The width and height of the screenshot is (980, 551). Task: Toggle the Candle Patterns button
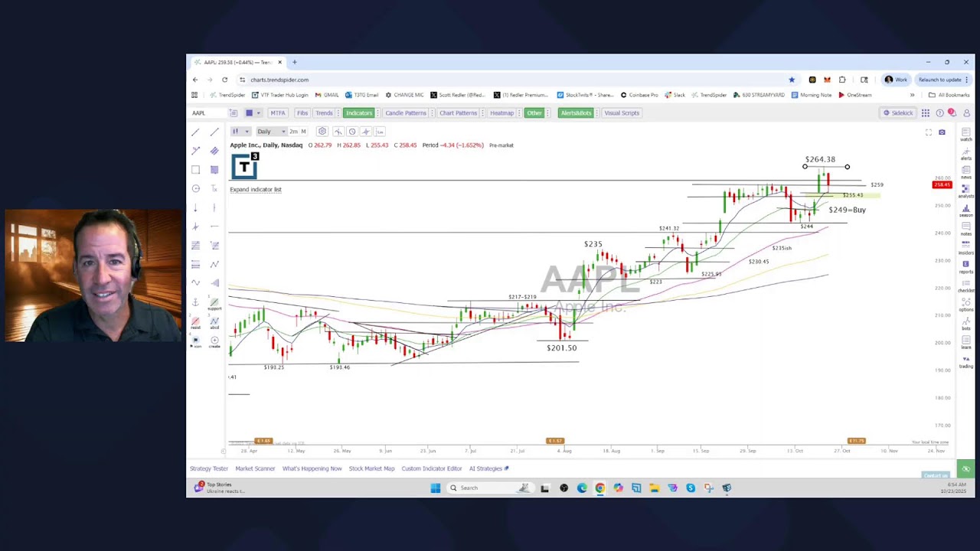tap(406, 112)
